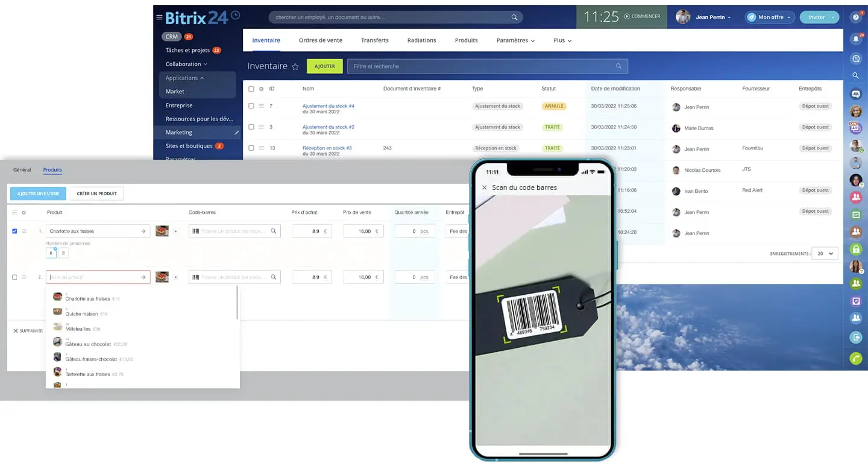Open the notifications bell in right sidebar
Image resolution: width=868 pixels, height=475 pixels.
(x=855, y=39)
